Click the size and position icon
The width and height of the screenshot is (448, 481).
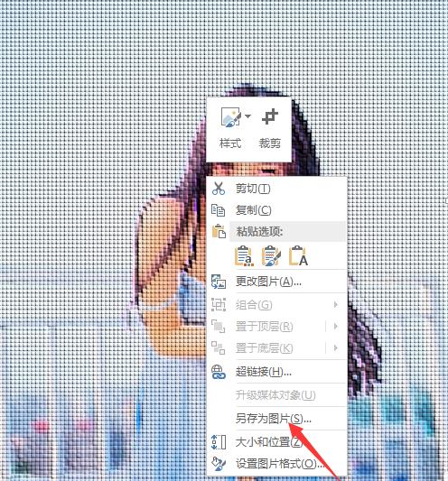[219, 442]
